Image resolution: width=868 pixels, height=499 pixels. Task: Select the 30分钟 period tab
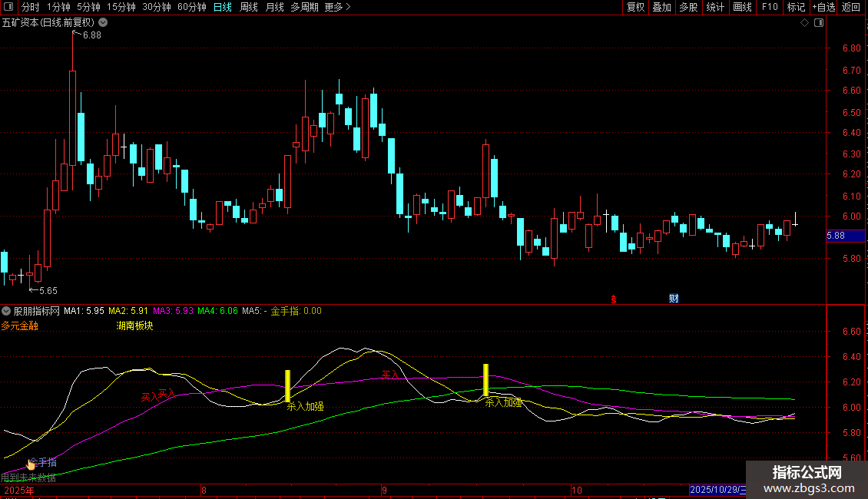tap(157, 7)
